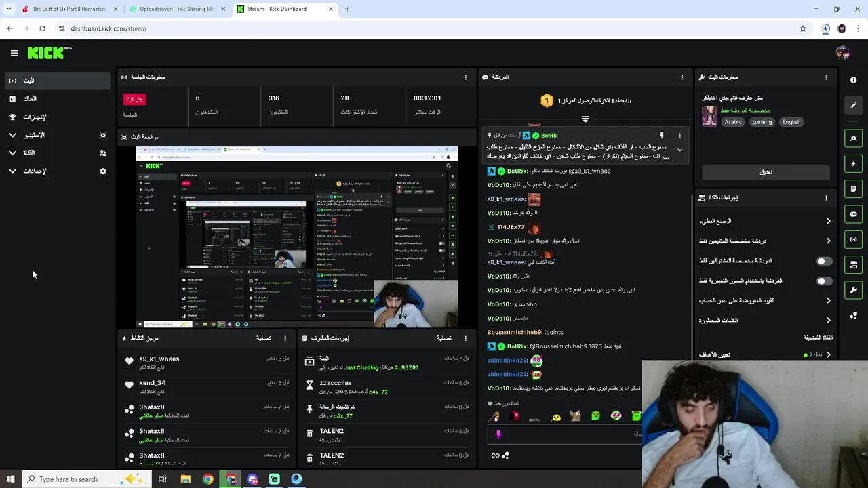Open channel actions panel three-dot menu
The height and width of the screenshot is (488, 868).
pyautogui.click(x=826, y=198)
